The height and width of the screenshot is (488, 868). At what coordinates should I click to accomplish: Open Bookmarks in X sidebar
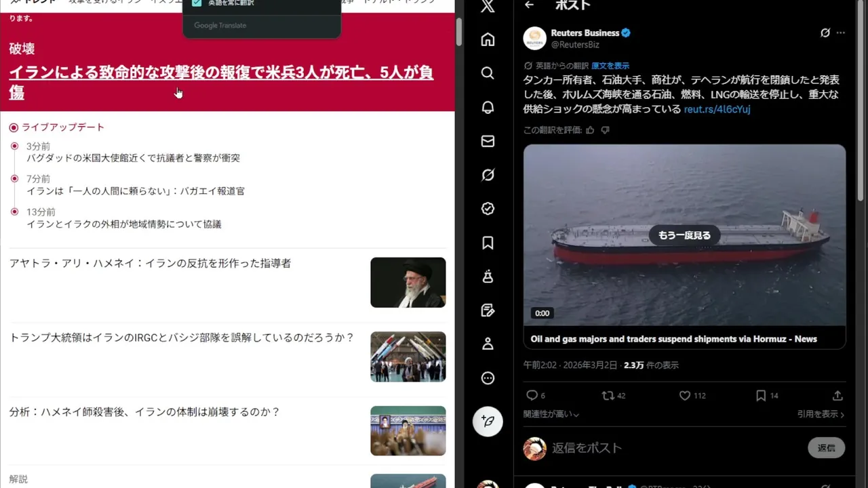(x=488, y=243)
